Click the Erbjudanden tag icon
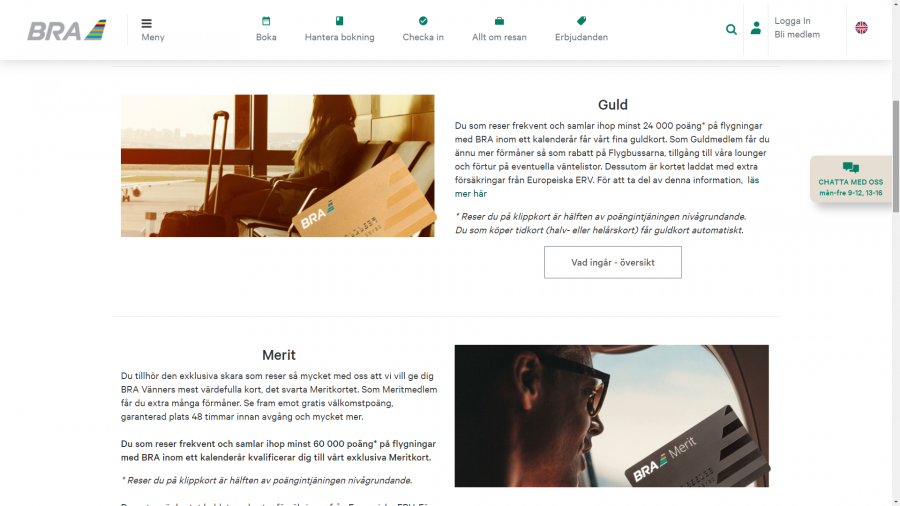The image size is (900, 506). tap(581, 21)
